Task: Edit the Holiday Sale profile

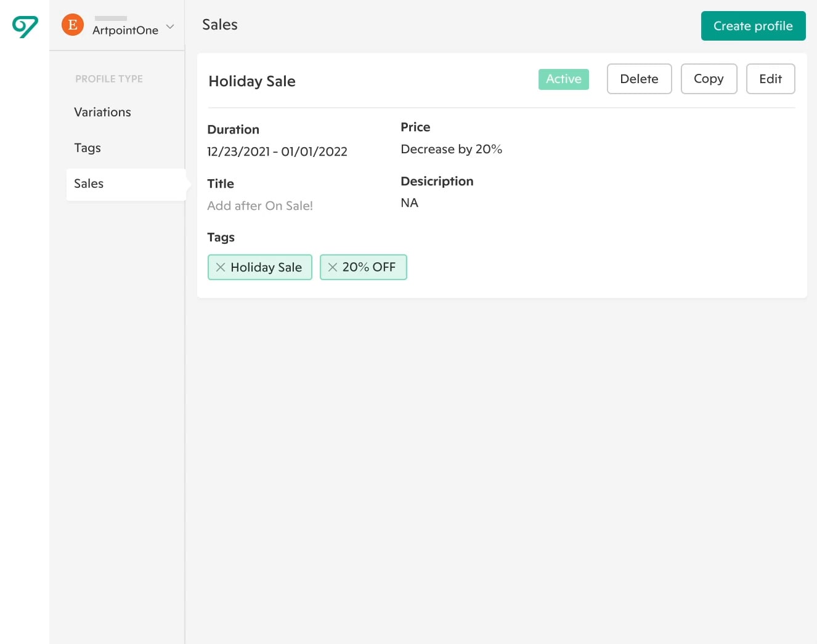Action: pos(770,79)
